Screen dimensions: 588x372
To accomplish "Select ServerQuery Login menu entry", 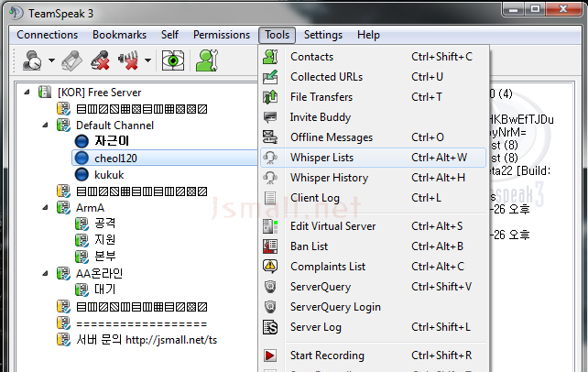I will coord(373,307).
